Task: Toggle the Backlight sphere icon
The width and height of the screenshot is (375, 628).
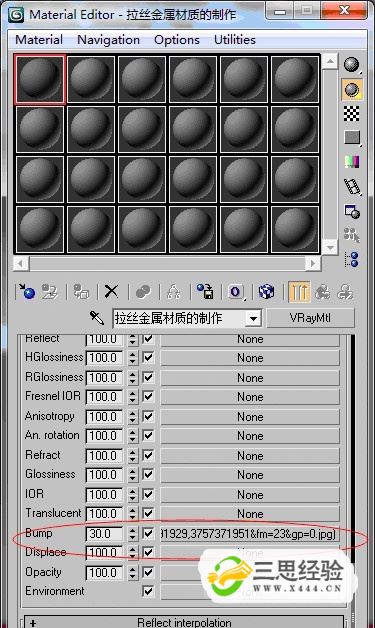Action: (x=352, y=89)
